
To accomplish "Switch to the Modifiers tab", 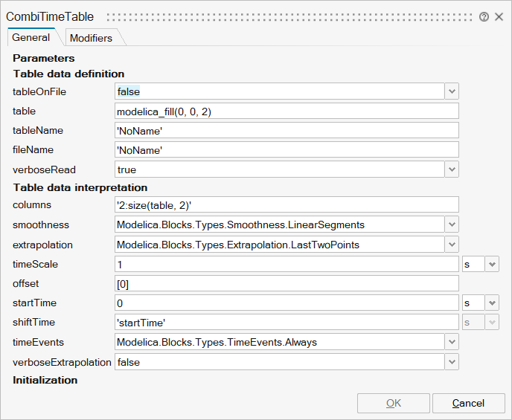I will (91, 38).
